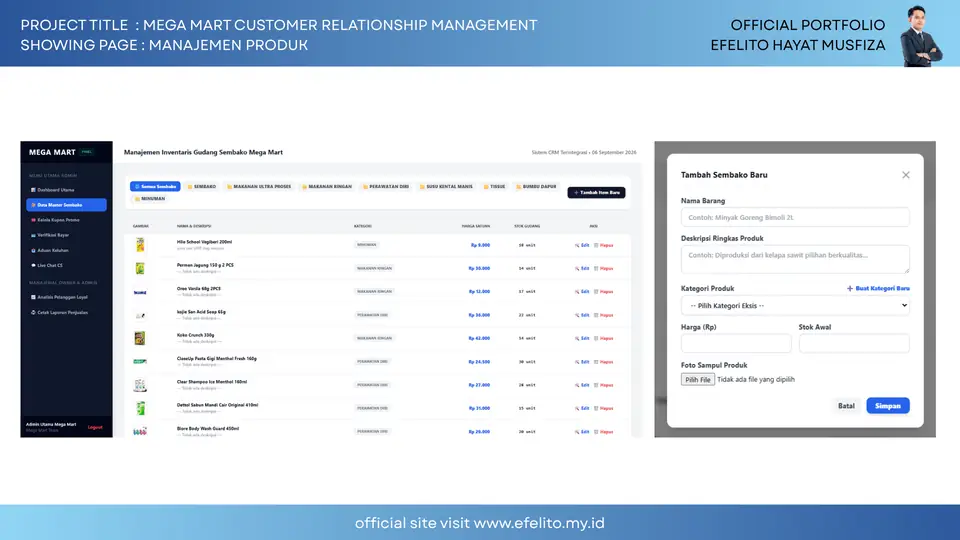Screen dimensions: 960x540
Task: Click the MEGA MART logo text
Action: pos(52,152)
